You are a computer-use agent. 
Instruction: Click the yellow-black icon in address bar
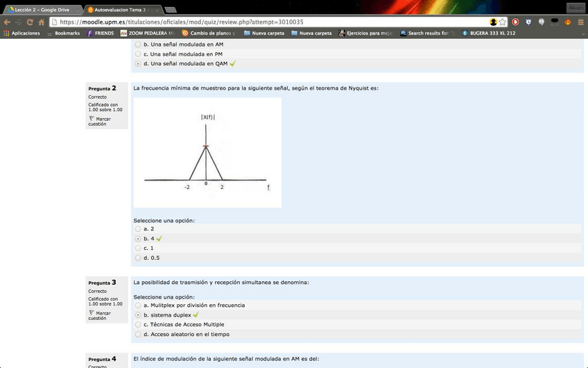point(493,22)
